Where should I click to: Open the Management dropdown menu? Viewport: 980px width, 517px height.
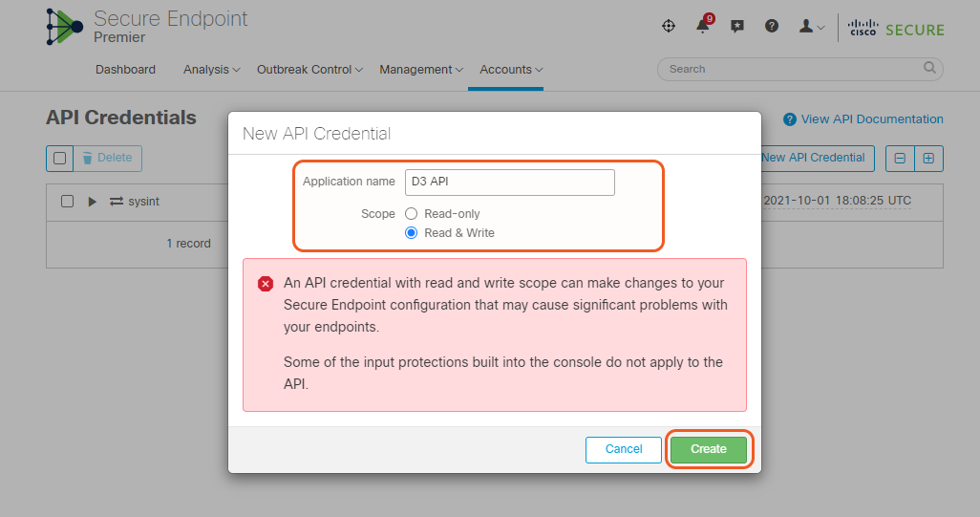pos(420,70)
